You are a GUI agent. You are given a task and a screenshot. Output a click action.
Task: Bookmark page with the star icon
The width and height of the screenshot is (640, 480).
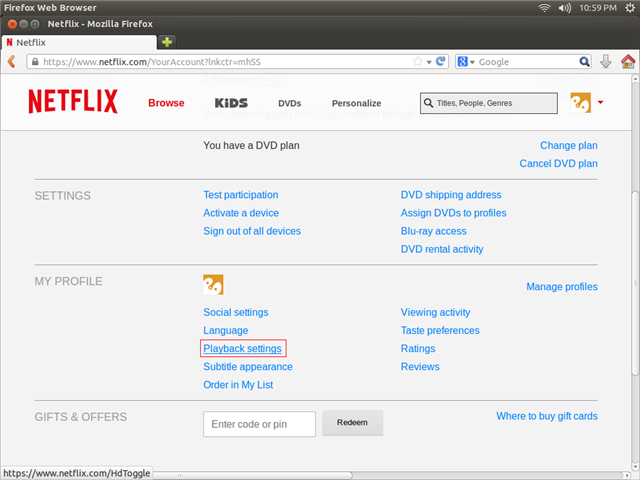coord(417,62)
